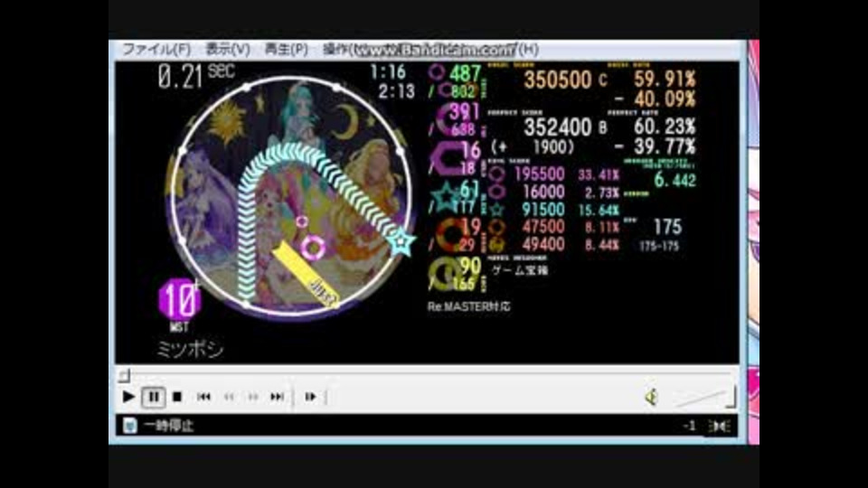Click the circular maimai video display
The height and width of the screenshot is (488, 868).
coord(290,198)
